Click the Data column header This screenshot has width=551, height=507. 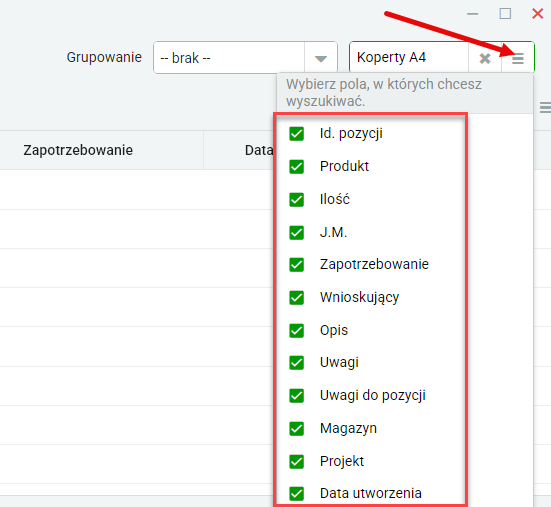[259, 150]
